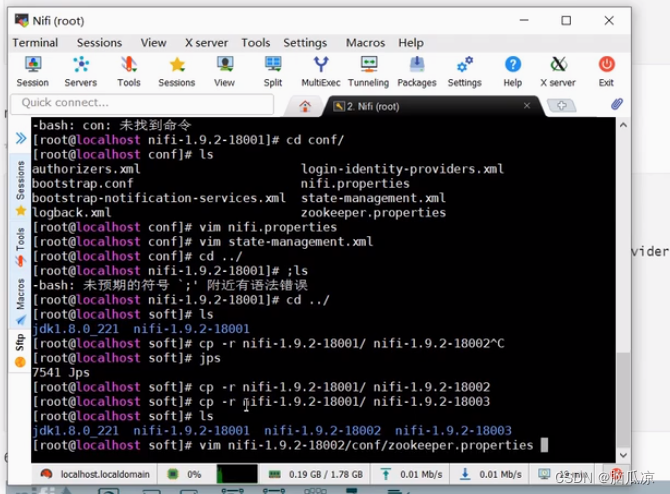Image resolution: width=670 pixels, height=494 pixels.
Task: Open the Macros sidebar tab
Action: coord(20,301)
